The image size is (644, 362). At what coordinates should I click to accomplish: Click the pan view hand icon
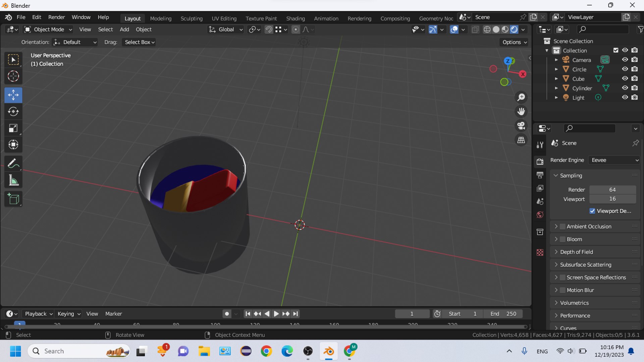click(521, 111)
